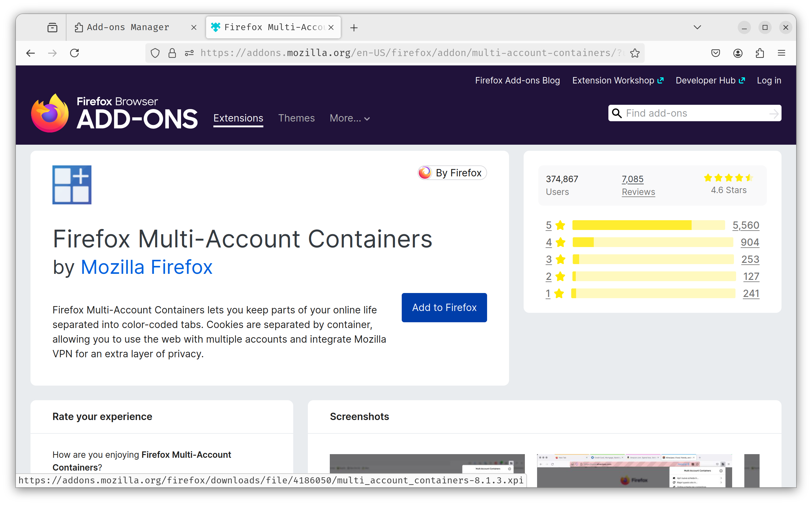Open the 5,560 five-star reviews count
812x505 pixels.
click(x=746, y=225)
